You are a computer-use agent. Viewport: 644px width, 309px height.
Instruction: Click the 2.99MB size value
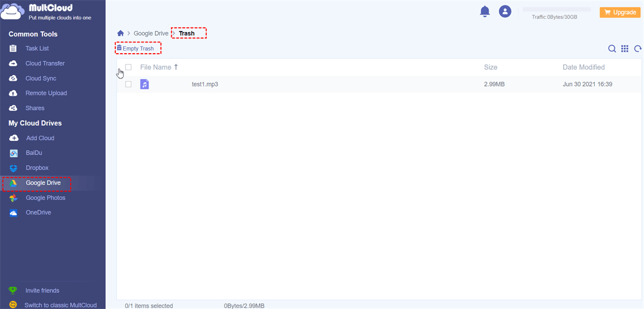point(494,84)
